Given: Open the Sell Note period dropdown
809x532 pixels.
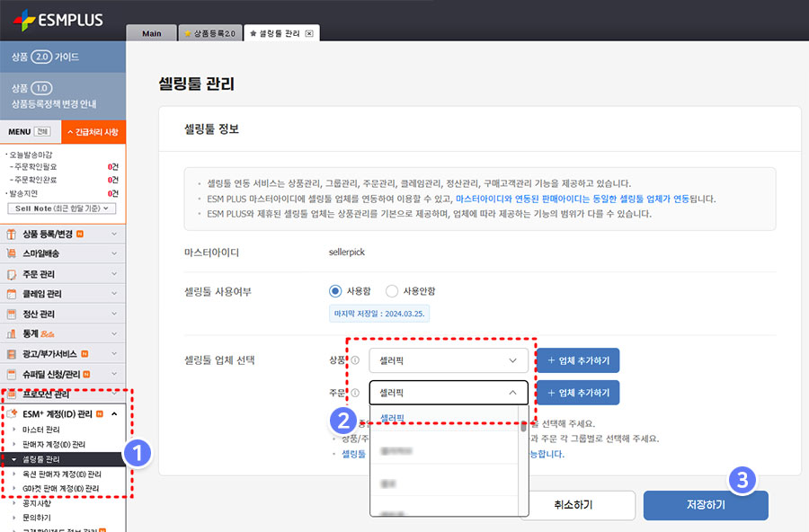Looking at the screenshot, I should (62, 208).
